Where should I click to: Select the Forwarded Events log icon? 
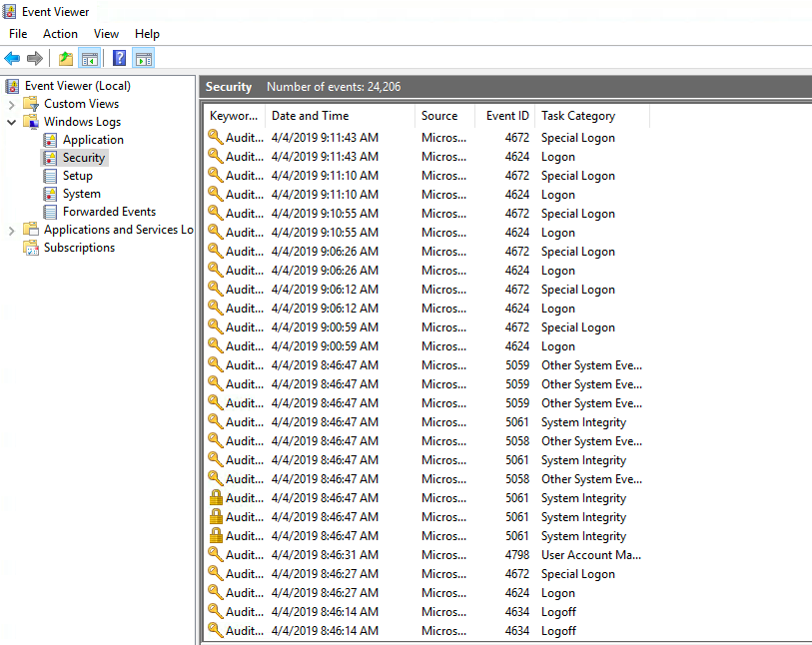50,212
